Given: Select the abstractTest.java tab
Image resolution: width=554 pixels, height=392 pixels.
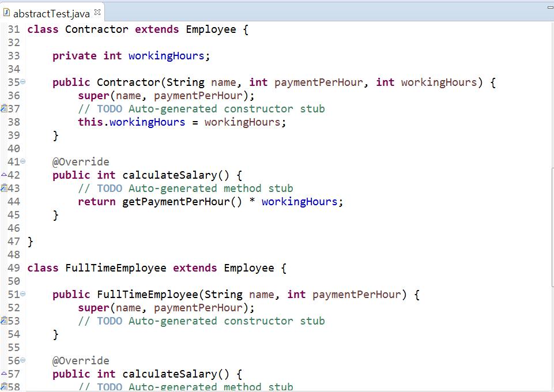Looking at the screenshot, I should coord(51,13).
